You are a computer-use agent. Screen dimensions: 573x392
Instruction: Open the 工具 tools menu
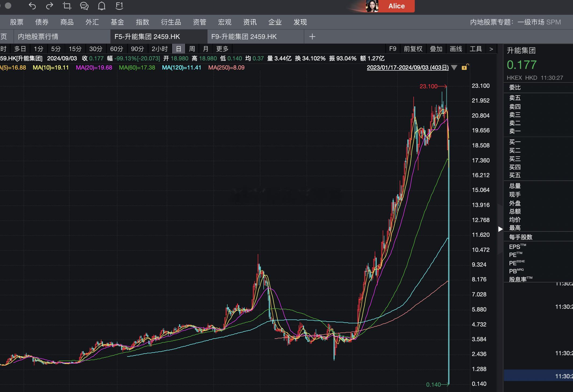coord(476,49)
